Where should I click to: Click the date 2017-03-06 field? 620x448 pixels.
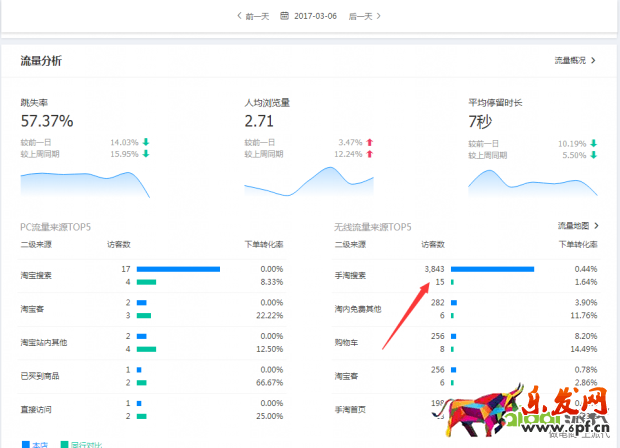pos(315,16)
